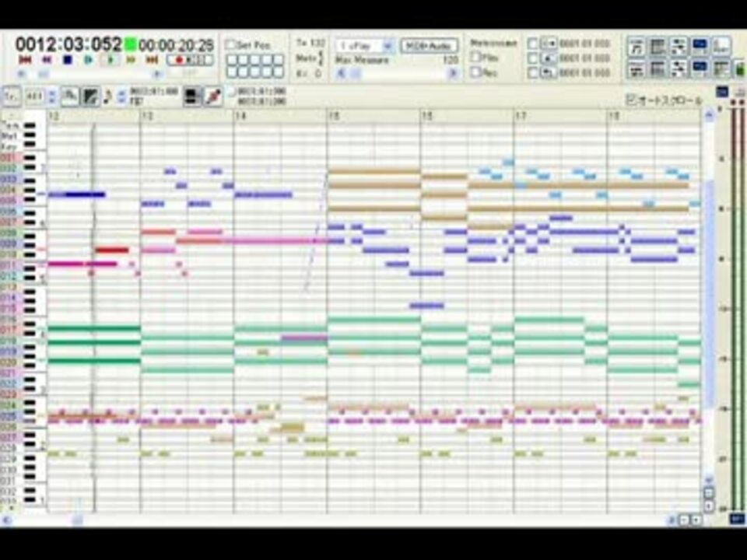Screen dimensions: 747x560
Task: Jump to song end with orange skip icon
Action: click(152, 60)
